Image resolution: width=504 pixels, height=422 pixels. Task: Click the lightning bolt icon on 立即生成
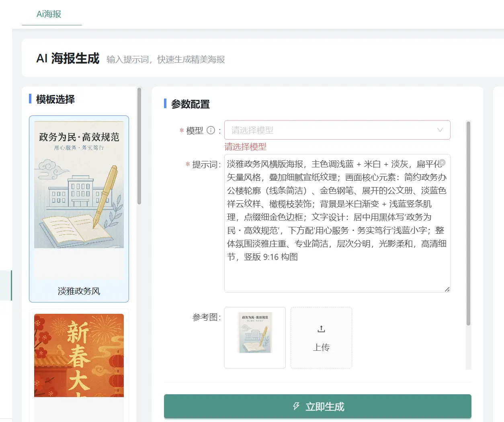click(296, 406)
